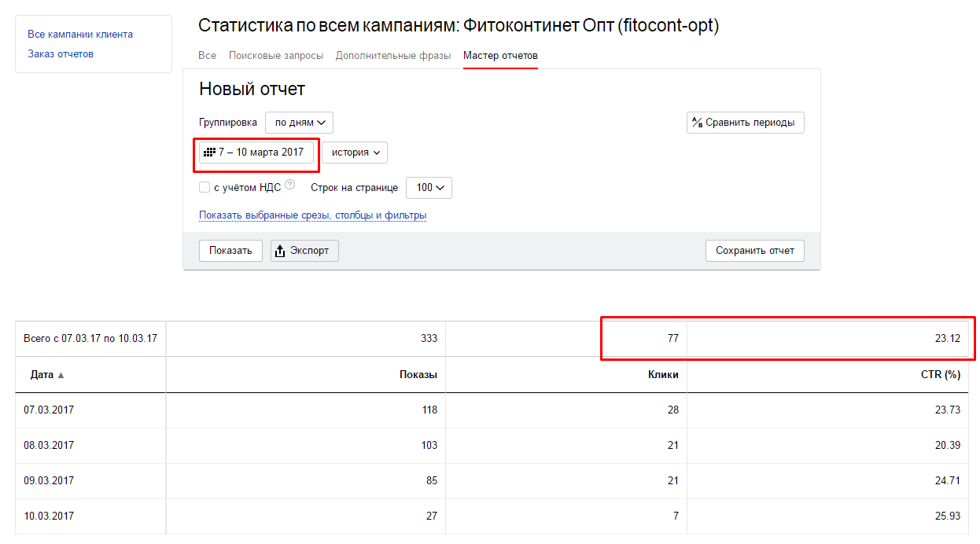Viewport: 980px width, 544px height.
Task: Enable the с учётом НДС checkbox
Action: tap(204, 188)
